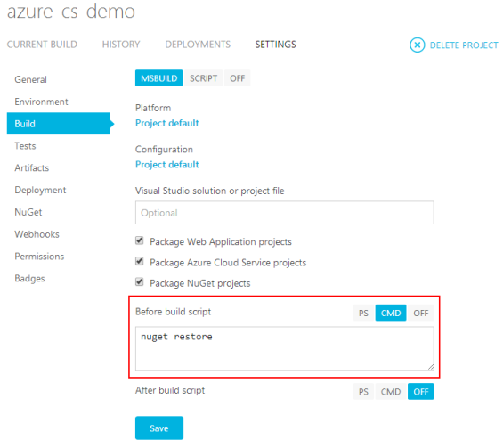Select PS for after build script
The height and width of the screenshot is (448, 503).
tap(363, 392)
